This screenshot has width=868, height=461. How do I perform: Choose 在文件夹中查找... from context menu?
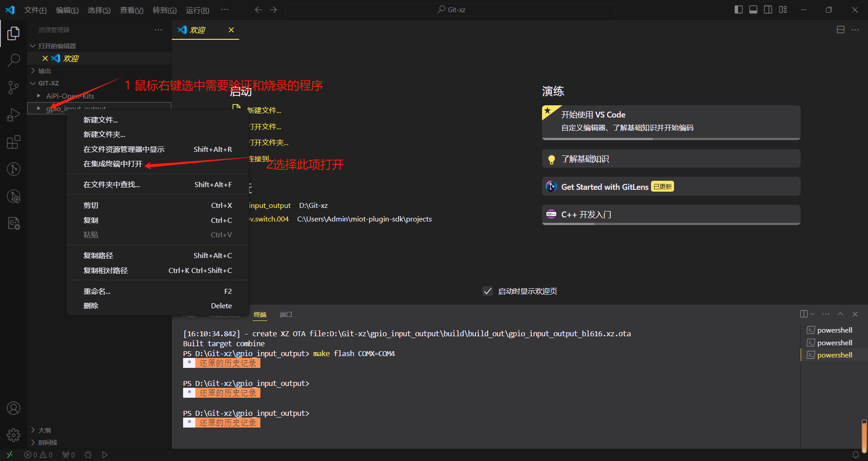(x=158, y=184)
